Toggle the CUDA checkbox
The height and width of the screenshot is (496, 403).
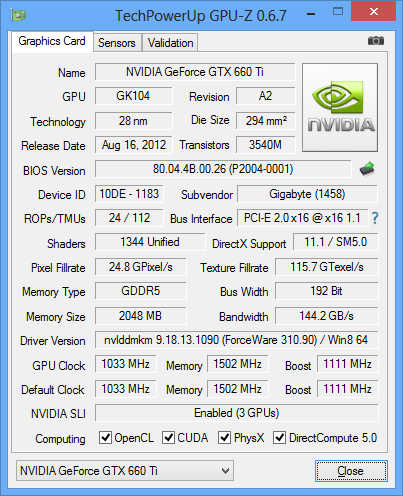[168, 437]
